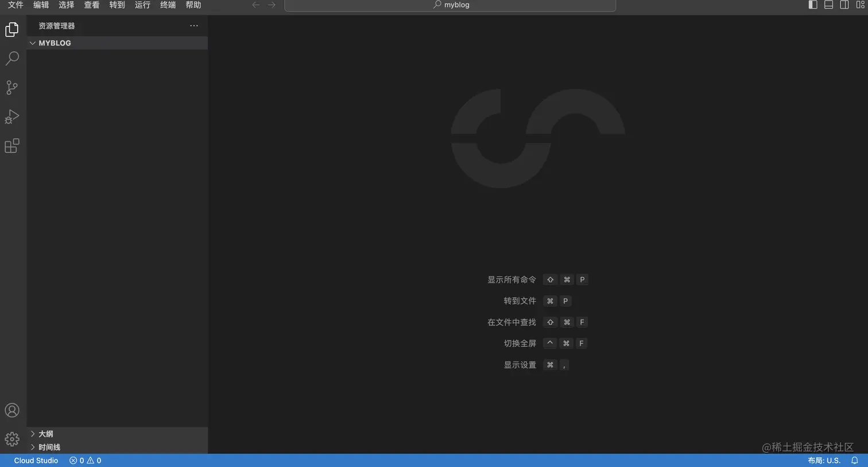Click the 在文件中查找 hint text
Viewport: 868px width, 467px height.
tap(511, 322)
